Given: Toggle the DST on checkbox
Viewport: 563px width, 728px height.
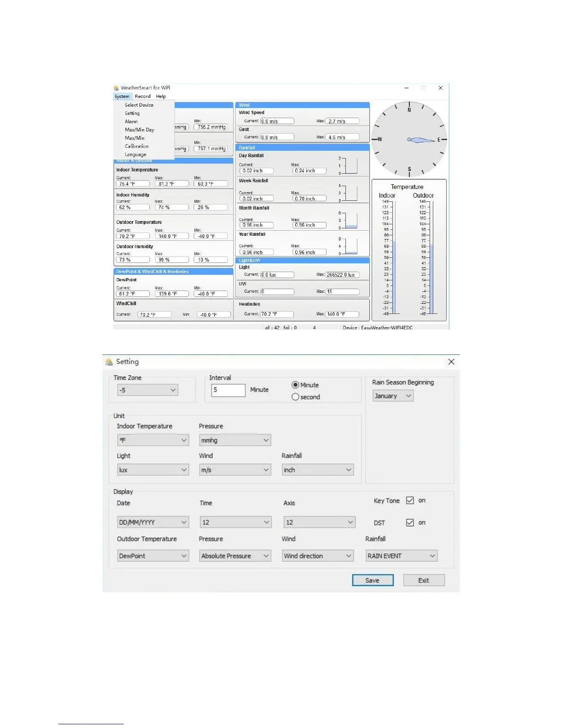Looking at the screenshot, I should pyautogui.click(x=410, y=523).
